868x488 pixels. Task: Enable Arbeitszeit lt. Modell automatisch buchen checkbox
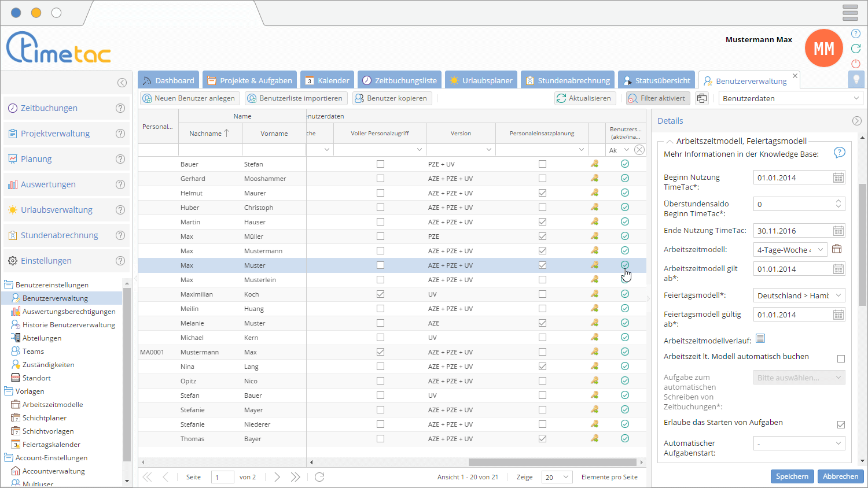(841, 359)
